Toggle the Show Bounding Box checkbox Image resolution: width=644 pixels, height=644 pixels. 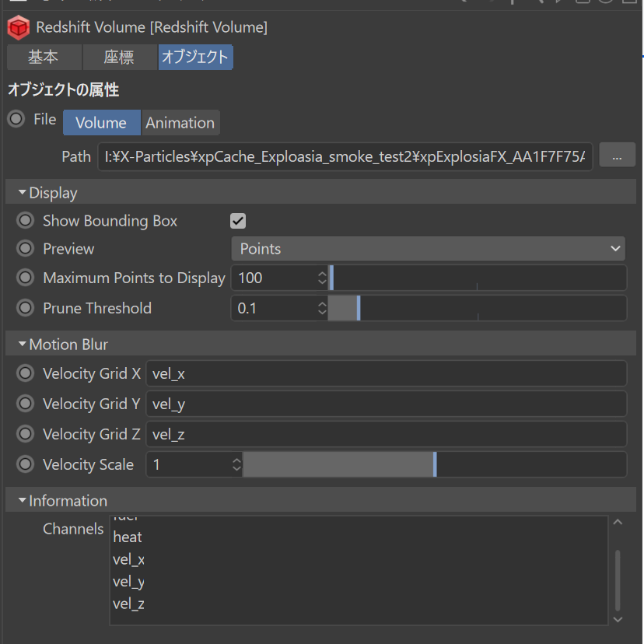(238, 221)
